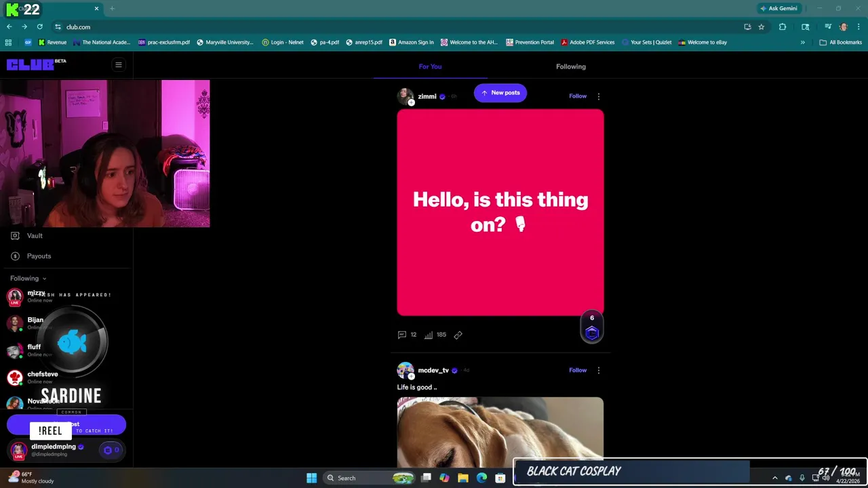
Task: Open All Bookmarks folder
Action: point(841,42)
